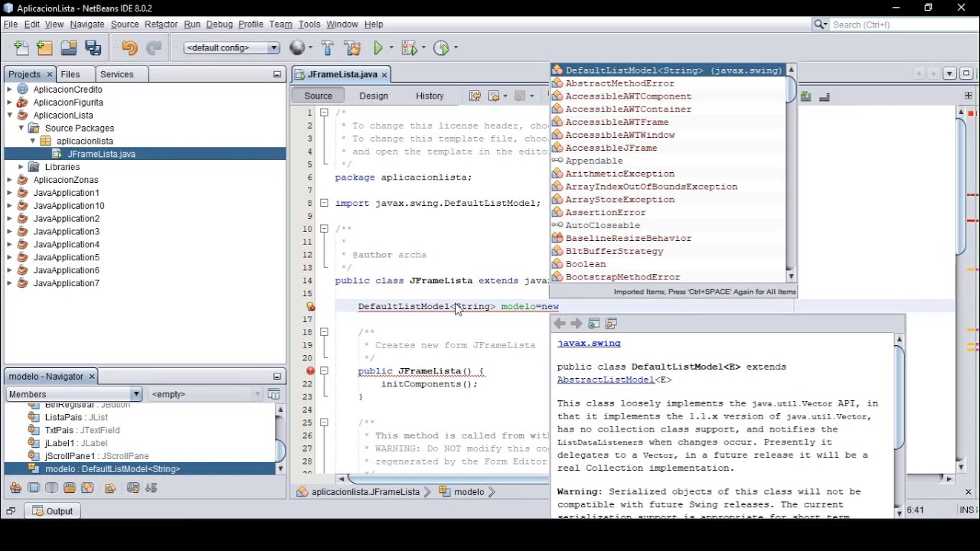Expand the JavaApplication10 project node

pyautogui.click(x=9, y=206)
